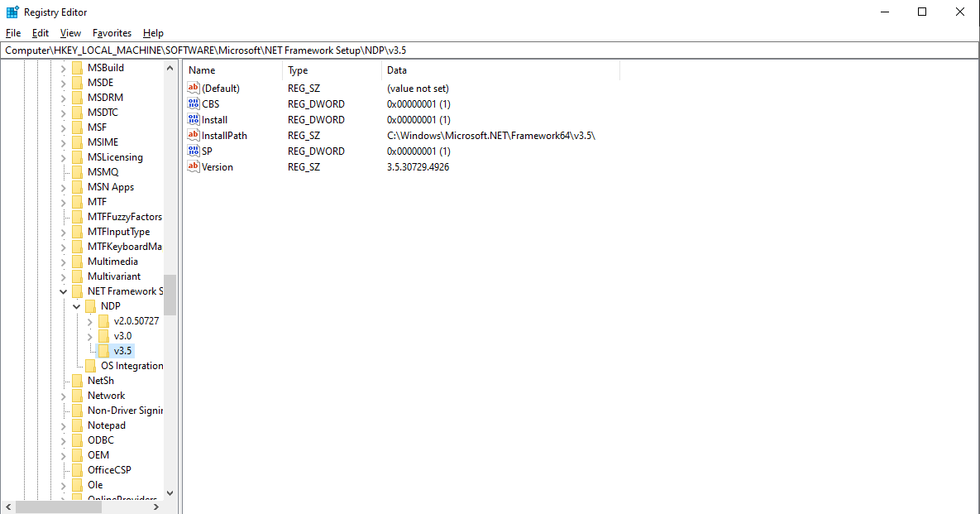This screenshot has width=980, height=514.
Task: Click the string icon of the (Default) value
Action: click(194, 89)
